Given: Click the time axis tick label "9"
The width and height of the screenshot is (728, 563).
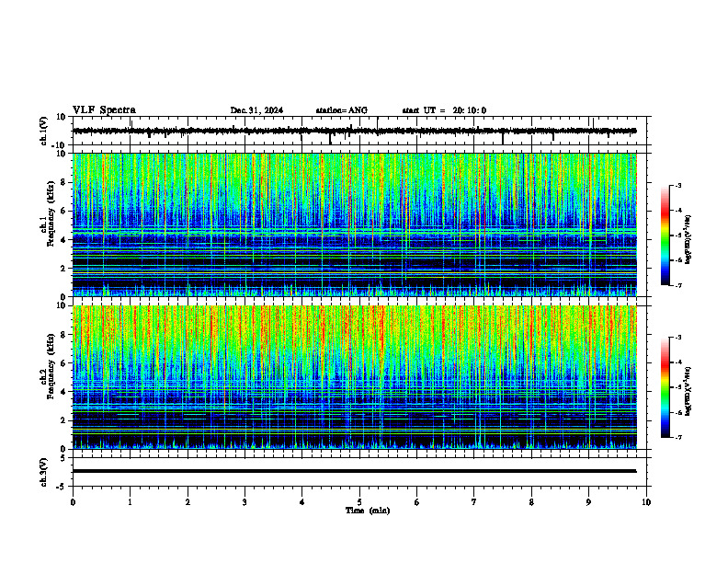Looking at the screenshot, I should tap(588, 502).
